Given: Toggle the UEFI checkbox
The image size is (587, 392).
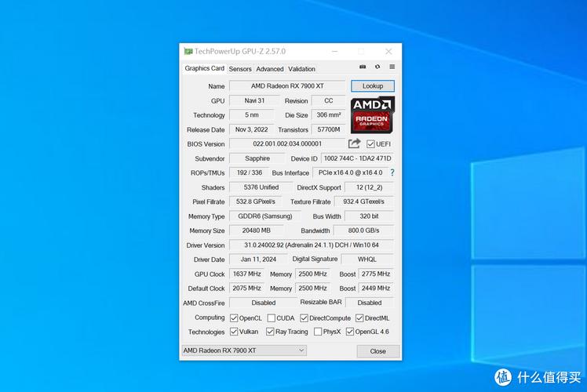Looking at the screenshot, I should pyautogui.click(x=370, y=144).
